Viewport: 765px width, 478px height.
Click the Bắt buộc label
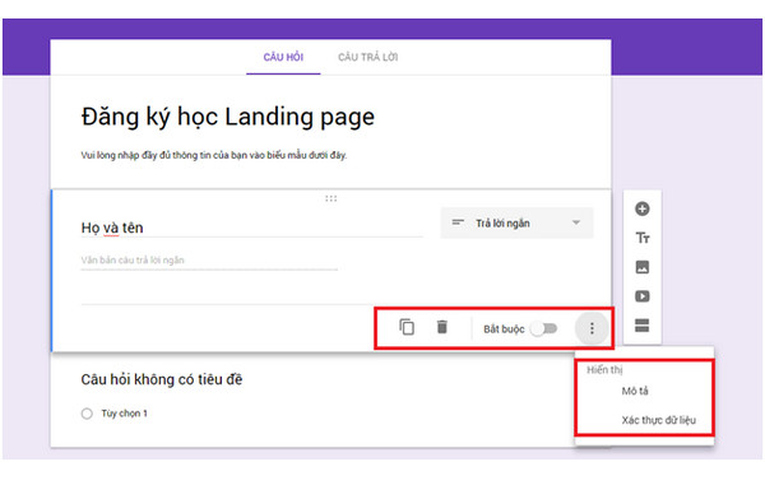click(x=504, y=329)
